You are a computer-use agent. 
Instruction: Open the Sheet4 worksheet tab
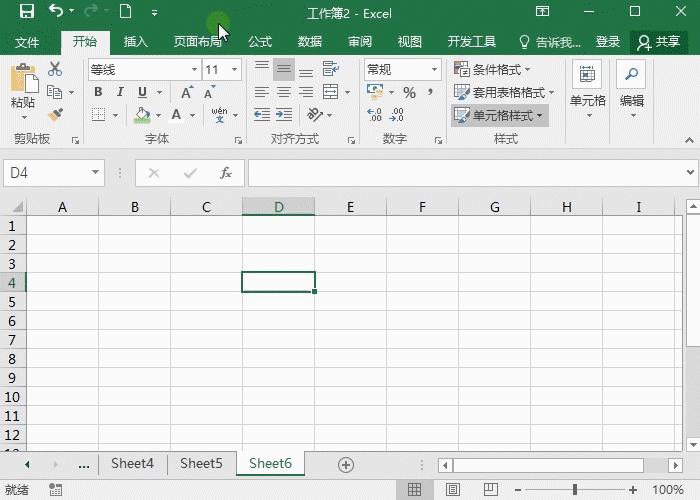pyautogui.click(x=132, y=464)
